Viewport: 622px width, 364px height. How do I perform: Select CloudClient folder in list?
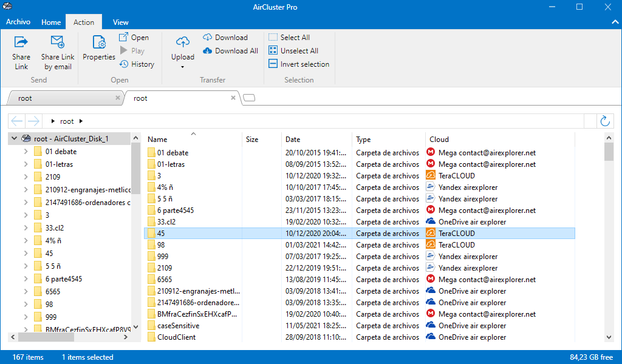pos(177,337)
